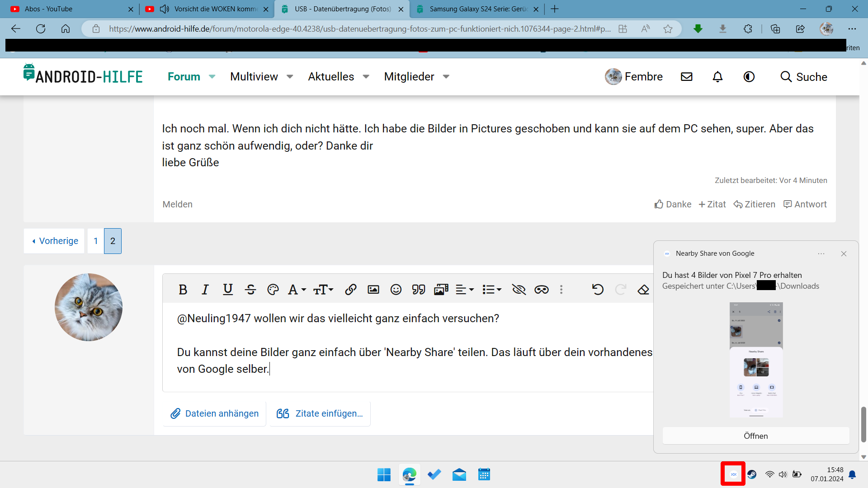
Task: Open Nearby Share notification options
Action: [821, 254]
